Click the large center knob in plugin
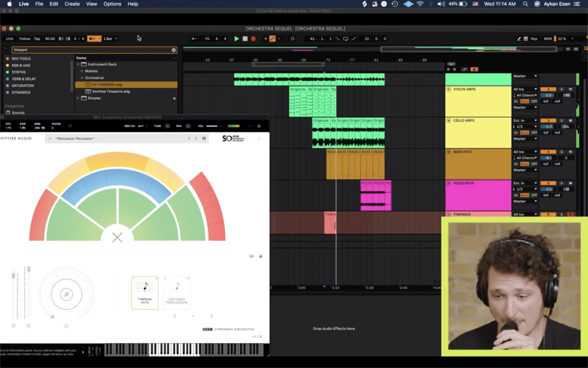 tap(67, 294)
